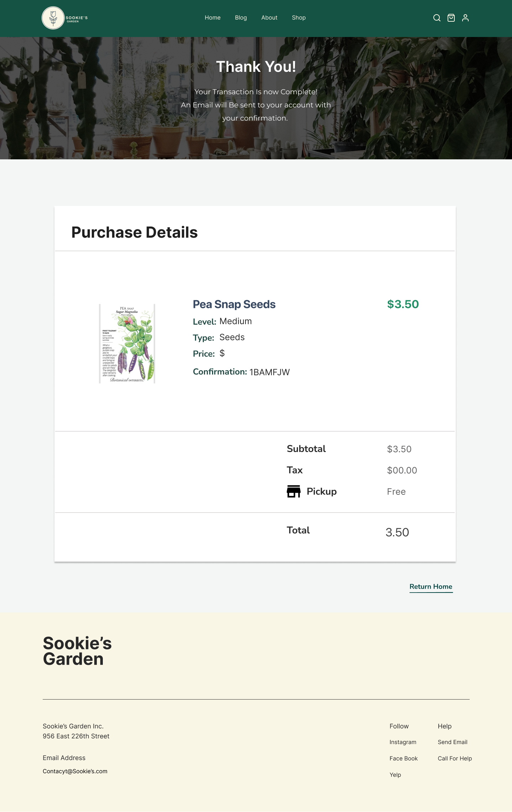This screenshot has height=812, width=512.
Task: Open the Blog navigation item
Action: point(241,18)
